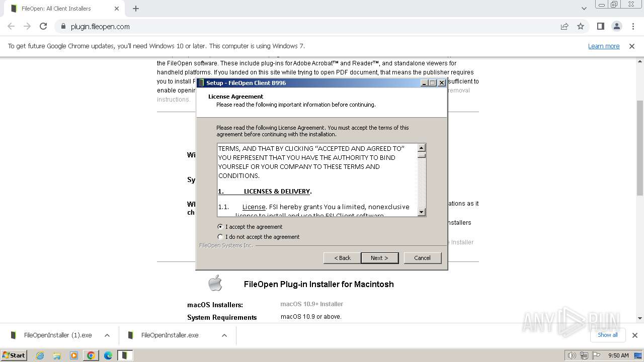Image resolution: width=644 pixels, height=362 pixels.
Task: Open 'Learn more' link in update notice
Action: [x=604, y=46]
